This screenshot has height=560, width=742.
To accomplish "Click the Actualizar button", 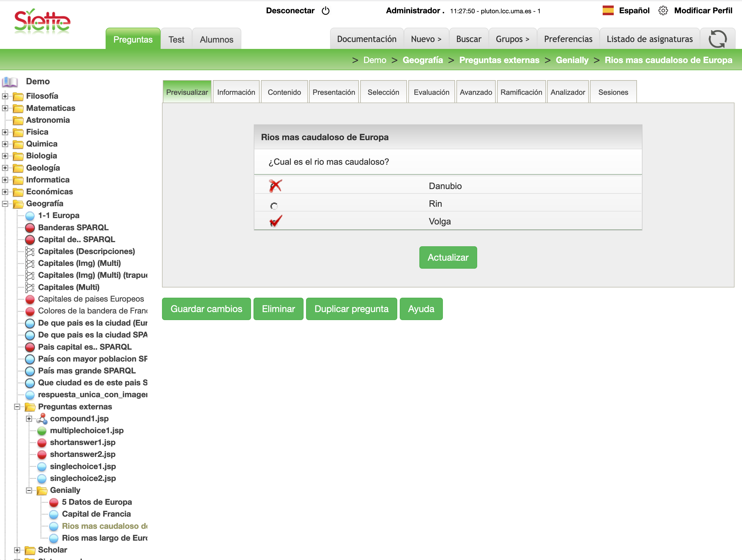I will coord(448,257).
